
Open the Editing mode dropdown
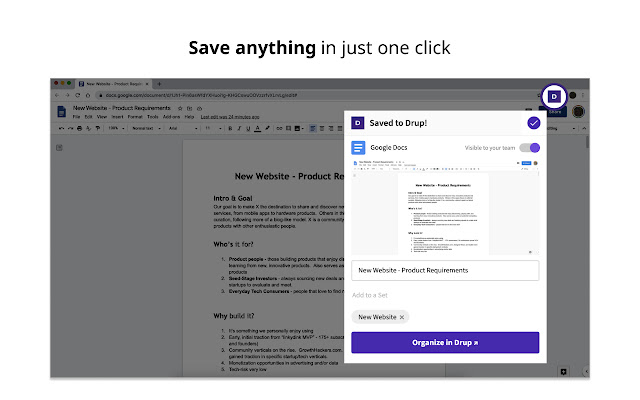[x=561, y=128]
